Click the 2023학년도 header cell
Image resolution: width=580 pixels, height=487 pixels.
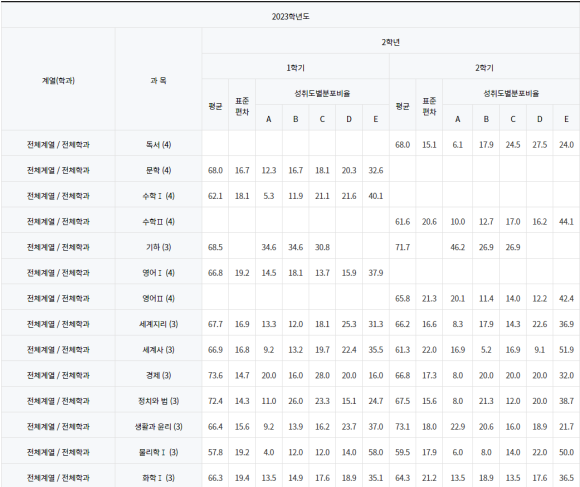290,16
